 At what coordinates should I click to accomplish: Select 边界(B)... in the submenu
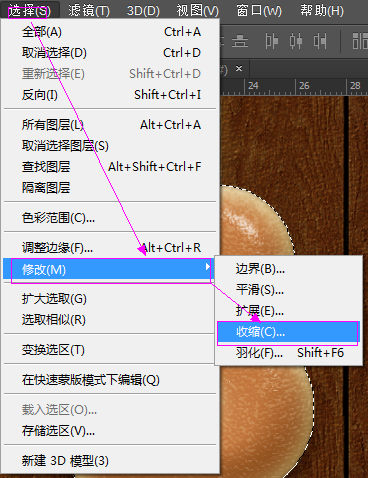289,269
